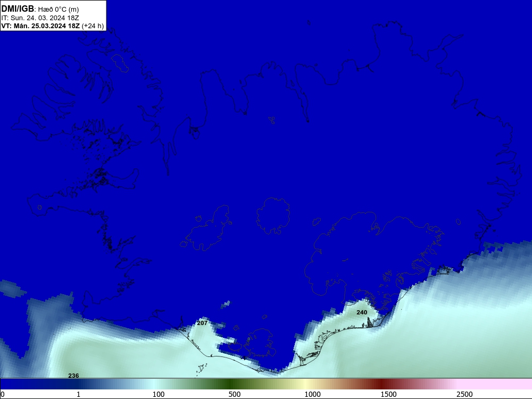Click the 'VT: Mán. 25.03.2024 18Z' line
Image resolution: width=532 pixels, height=399 pixels.
pos(41,26)
